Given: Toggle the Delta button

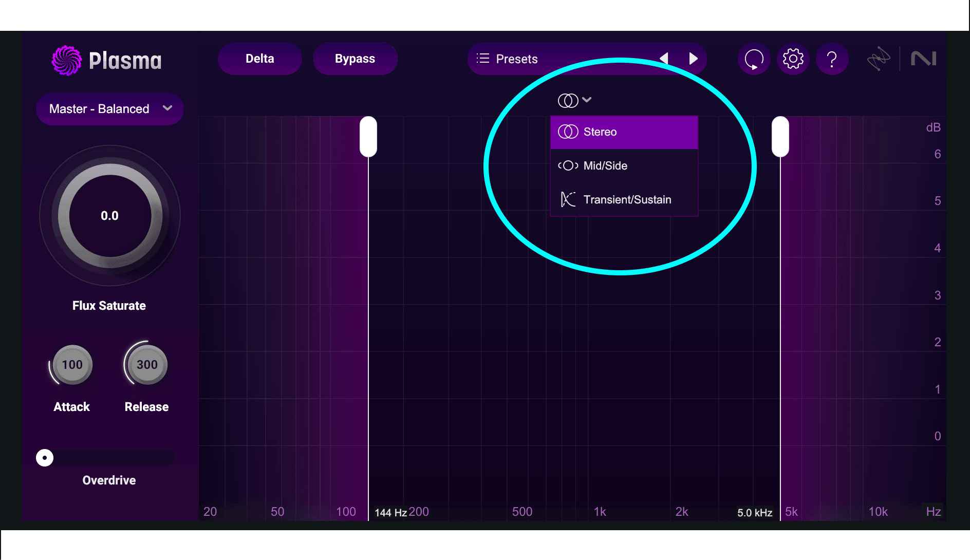Looking at the screenshot, I should pos(259,59).
